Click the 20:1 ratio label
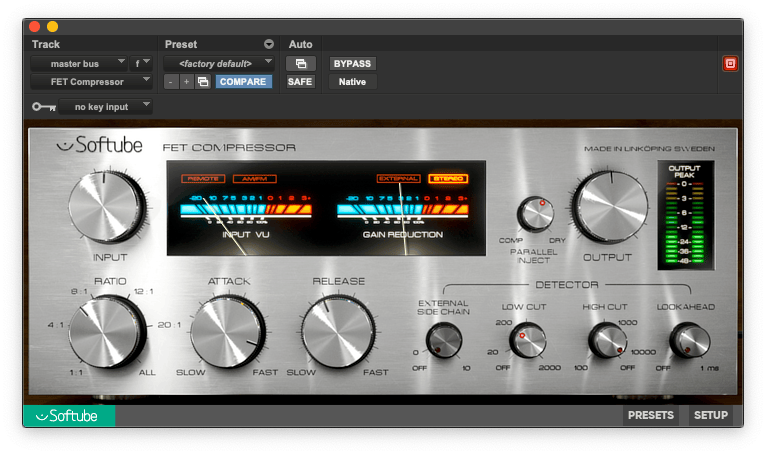This screenshot has height=454, width=766. click(x=170, y=325)
